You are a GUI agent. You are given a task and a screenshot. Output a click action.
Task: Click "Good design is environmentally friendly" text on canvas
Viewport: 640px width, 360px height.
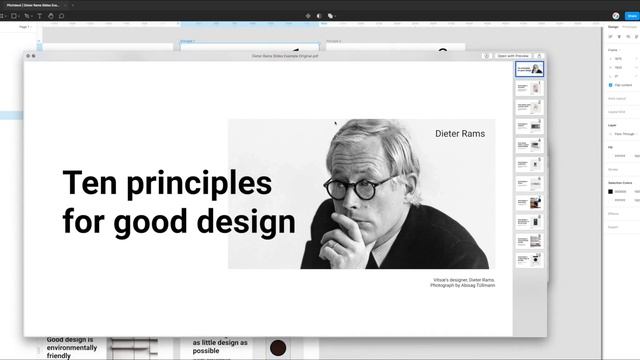click(x=72, y=348)
